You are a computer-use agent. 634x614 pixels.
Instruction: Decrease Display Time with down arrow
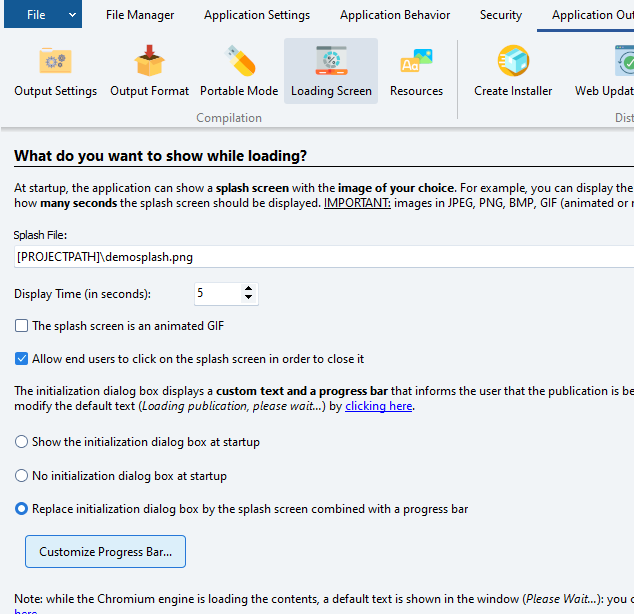pyautogui.click(x=248, y=299)
